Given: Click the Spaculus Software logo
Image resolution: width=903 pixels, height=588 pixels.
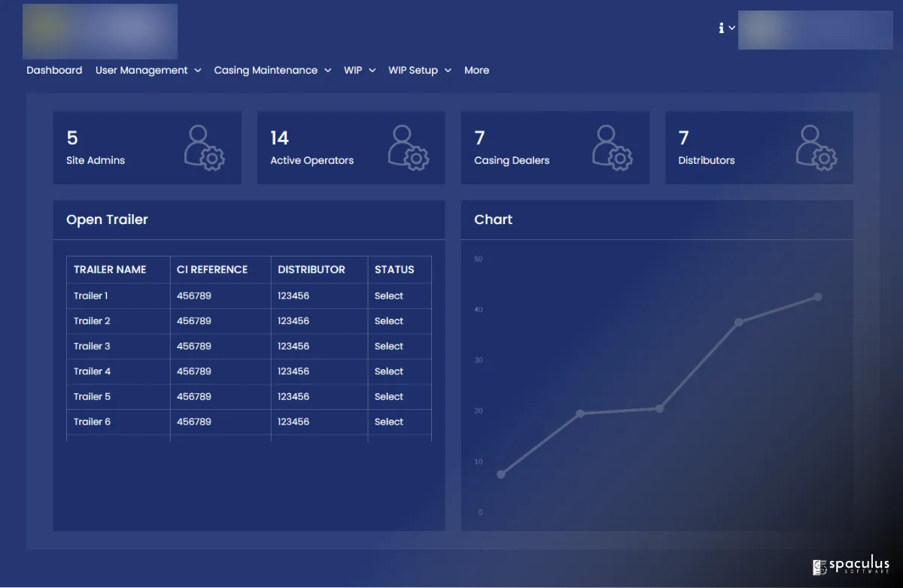Looking at the screenshot, I should [851, 567].
